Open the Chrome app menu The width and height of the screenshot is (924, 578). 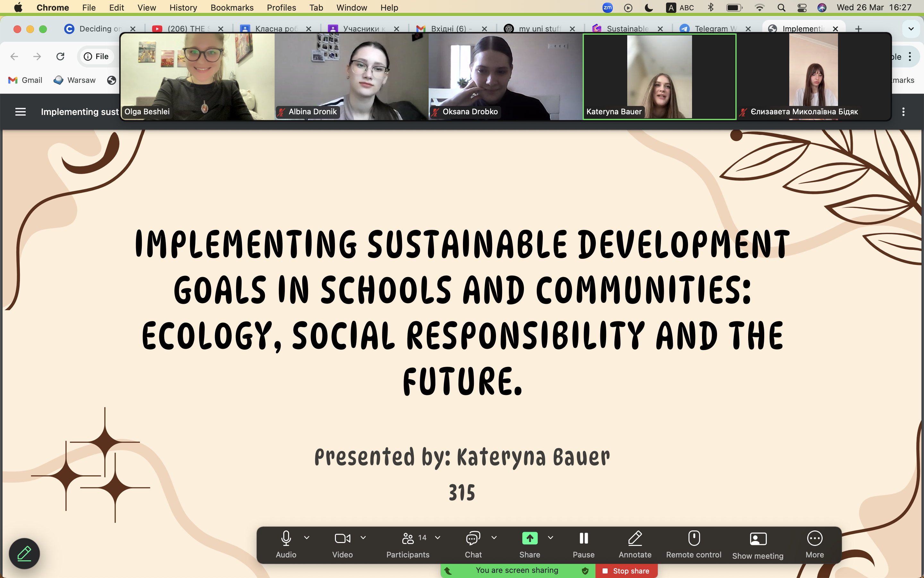[53, 8]
